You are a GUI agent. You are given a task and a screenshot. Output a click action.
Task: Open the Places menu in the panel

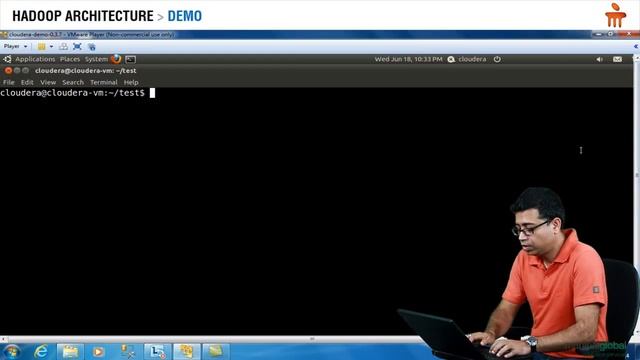(x=70, y=59)
